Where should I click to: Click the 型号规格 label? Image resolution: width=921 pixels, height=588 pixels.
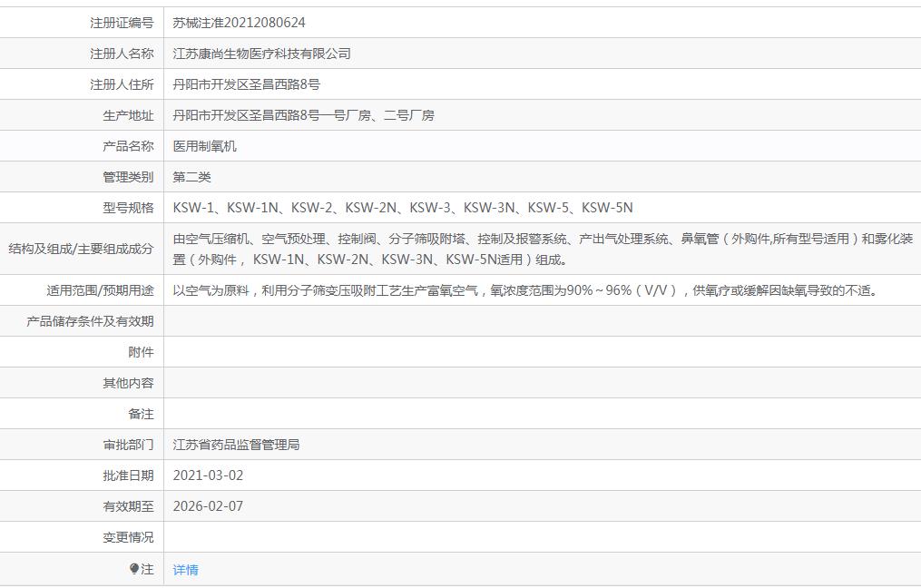tap(128, 208)
